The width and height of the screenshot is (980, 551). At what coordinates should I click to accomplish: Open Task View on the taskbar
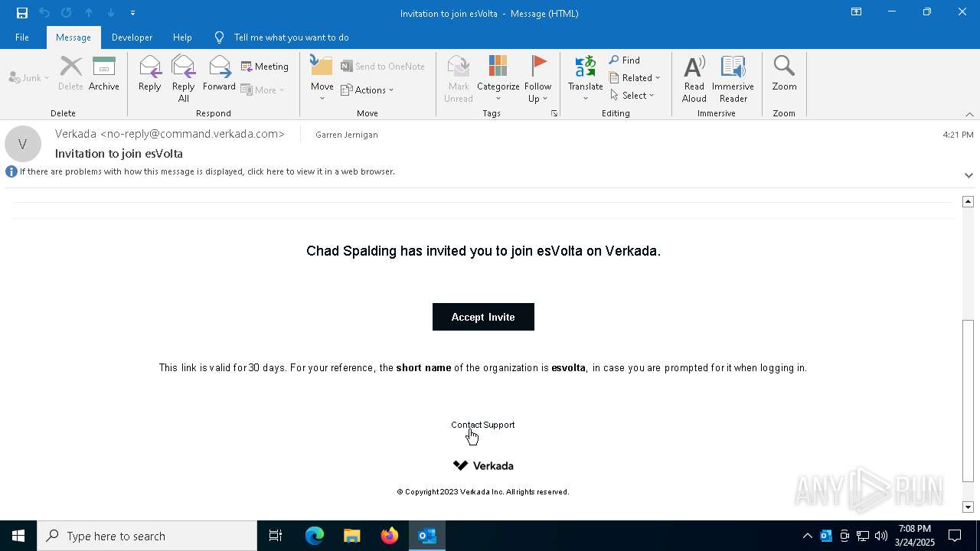point(276,536)
